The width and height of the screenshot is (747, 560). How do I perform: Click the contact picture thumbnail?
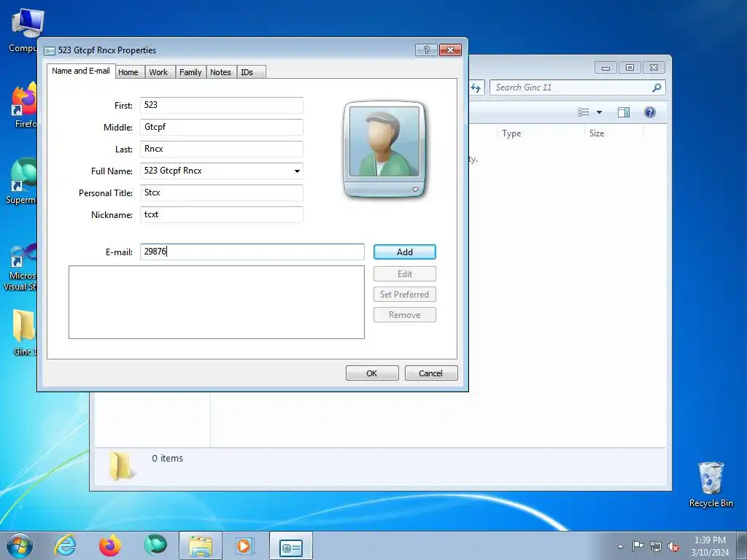[x=384, y=141]
